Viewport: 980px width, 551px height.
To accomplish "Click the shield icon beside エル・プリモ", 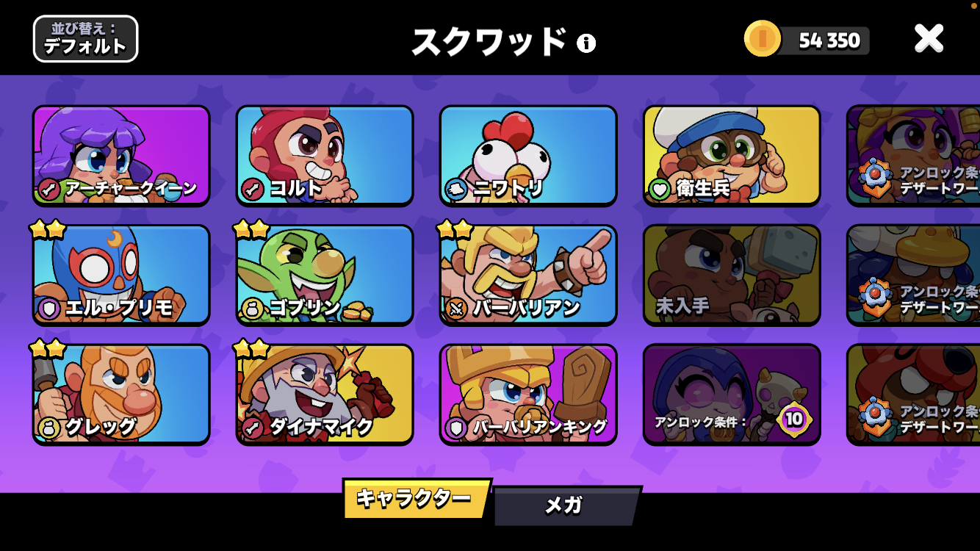I will point(49,308).
